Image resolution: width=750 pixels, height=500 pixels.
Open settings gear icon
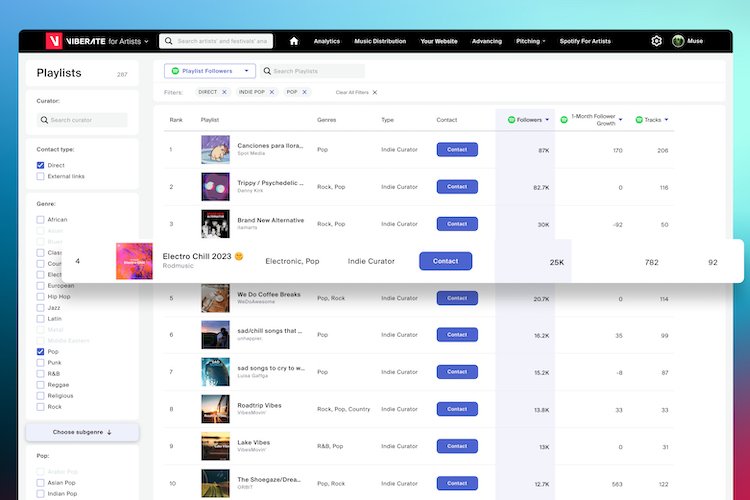pos(656,41)
